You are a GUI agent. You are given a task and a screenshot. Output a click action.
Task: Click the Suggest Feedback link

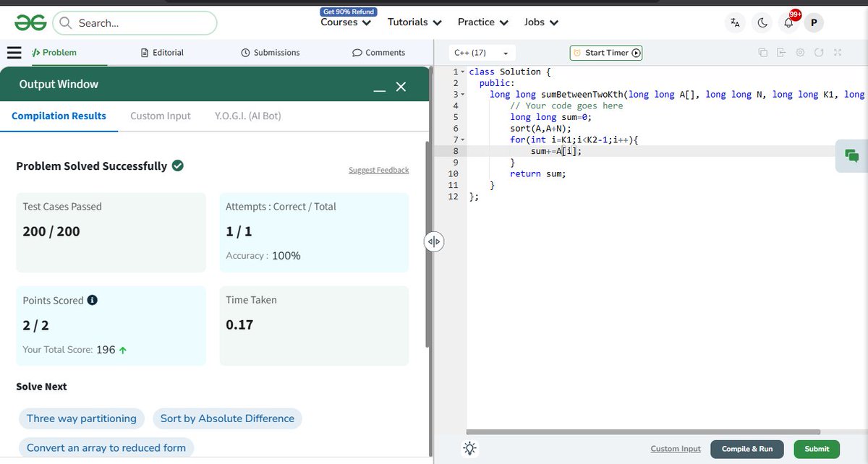click(378, 170)
